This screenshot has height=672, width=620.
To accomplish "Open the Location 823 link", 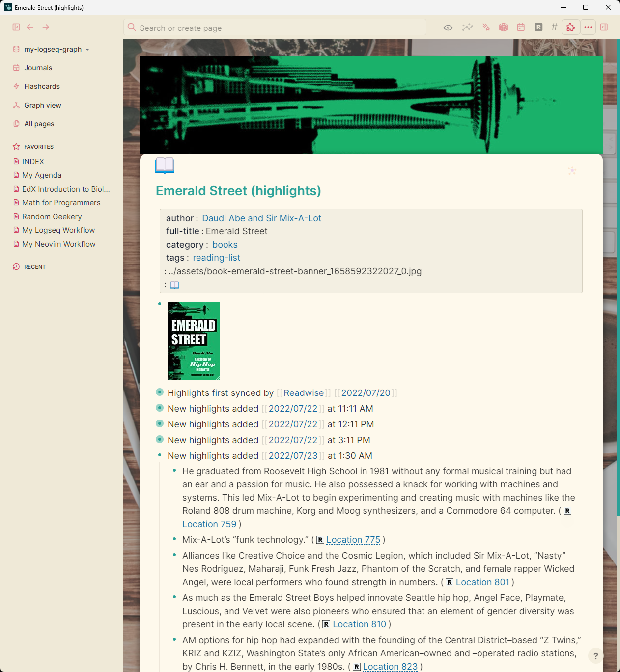I will coord(390,667).
